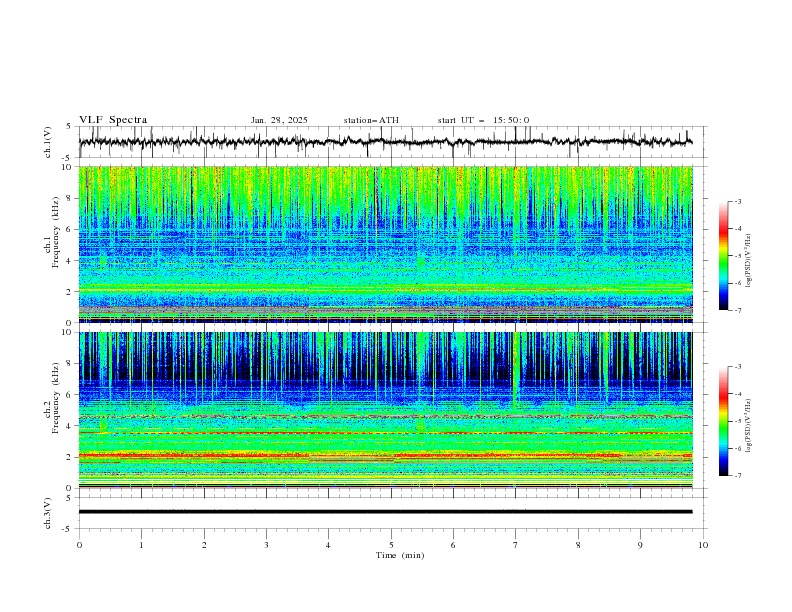Image resolution: width=792 pixels, height=612 pixels.
Task: Click the ch.2 spectrogram color scale bar
Action: [x=723, y=421]
